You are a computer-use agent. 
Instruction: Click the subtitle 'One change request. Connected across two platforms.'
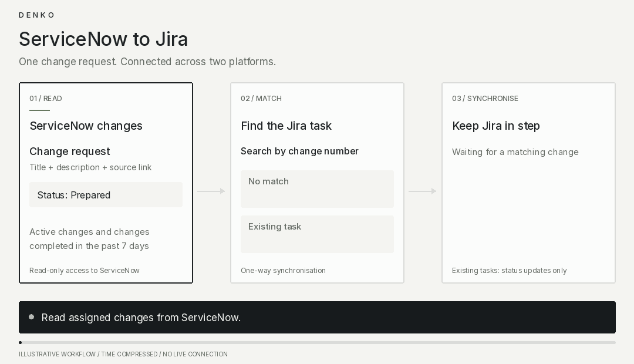coord(147,62)
